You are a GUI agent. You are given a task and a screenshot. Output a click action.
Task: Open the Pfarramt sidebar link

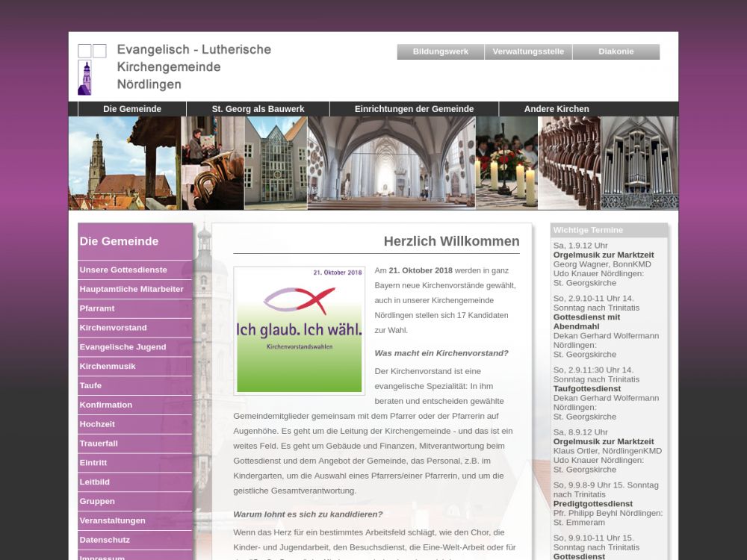(97, 308)
